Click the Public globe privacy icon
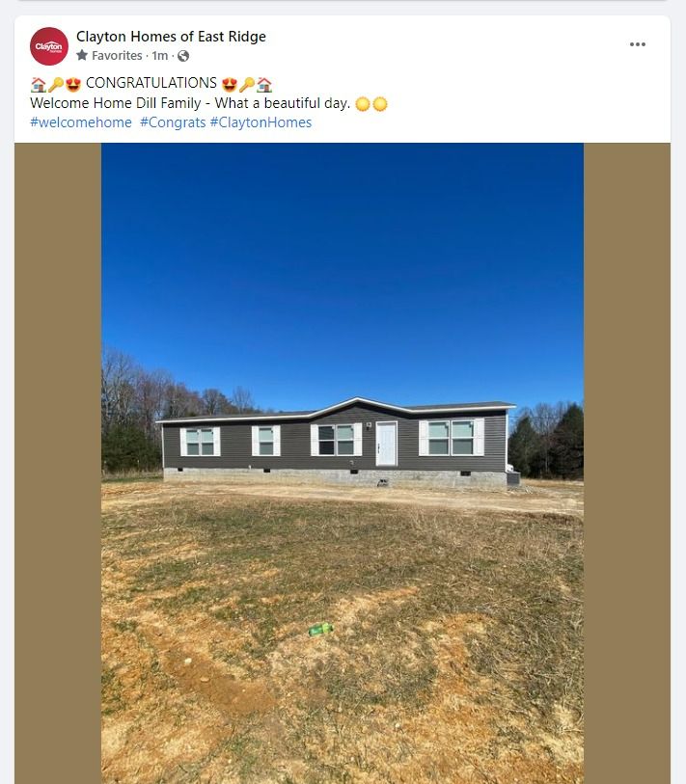This screenshot has height=784, width=686. coord(183,56)
